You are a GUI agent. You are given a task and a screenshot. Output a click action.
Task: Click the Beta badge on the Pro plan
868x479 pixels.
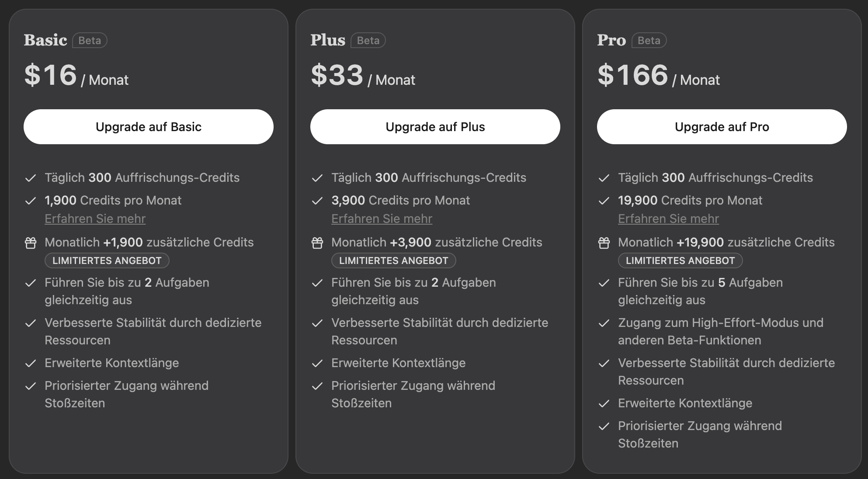pyautogui.click(x=649, y=40)
